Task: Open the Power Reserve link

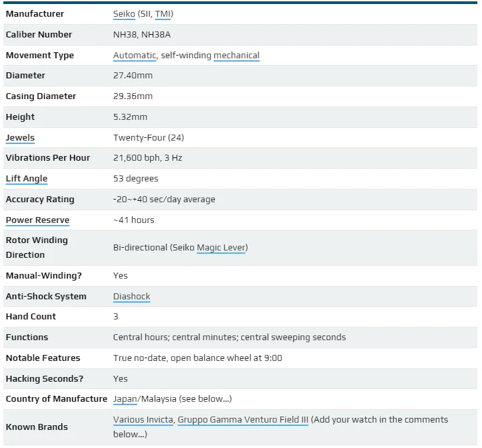Action: pyautogui.click(x=37, y=220)
